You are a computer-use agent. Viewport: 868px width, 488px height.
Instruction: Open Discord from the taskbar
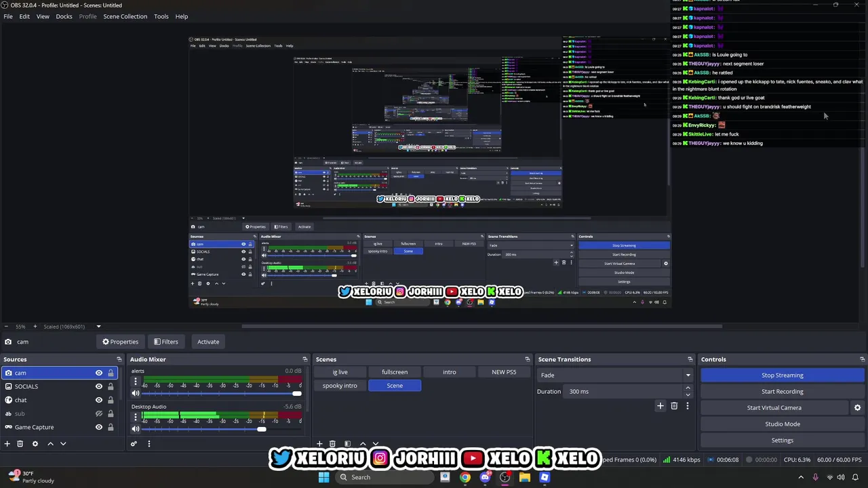[485, 477]
